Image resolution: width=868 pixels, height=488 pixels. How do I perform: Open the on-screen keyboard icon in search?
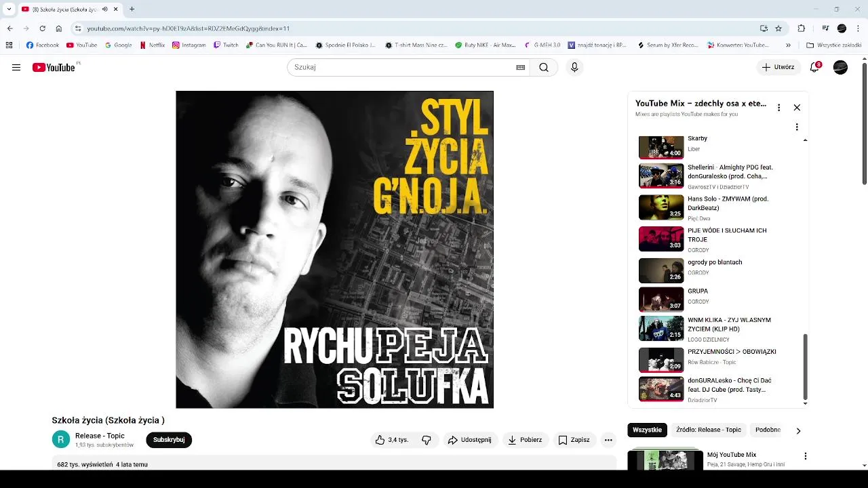click(x=521, y=67)
